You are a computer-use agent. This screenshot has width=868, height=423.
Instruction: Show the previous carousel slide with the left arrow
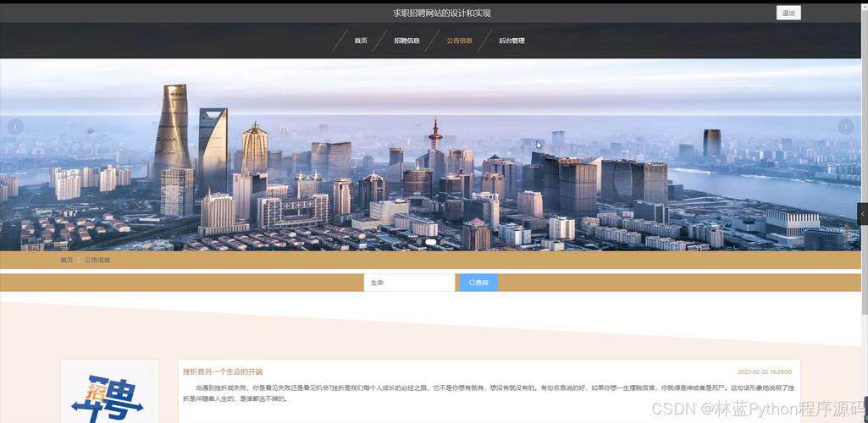tap(15, 127)
